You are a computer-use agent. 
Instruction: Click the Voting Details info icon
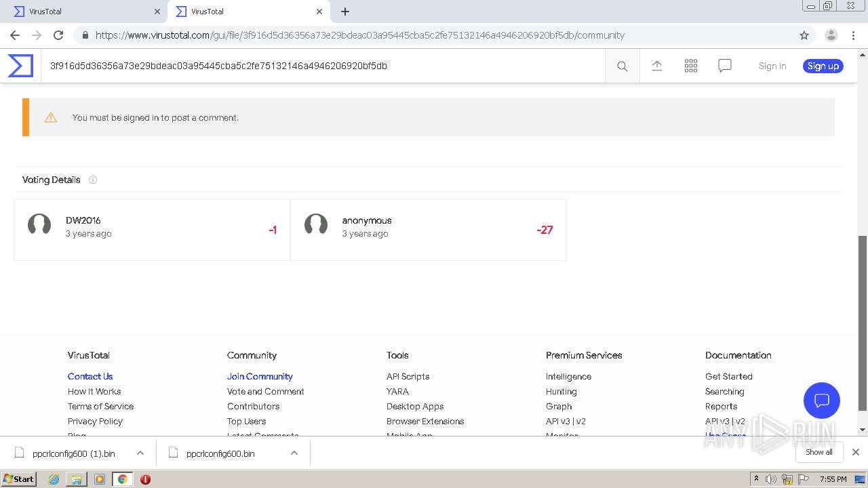point(93,180)
